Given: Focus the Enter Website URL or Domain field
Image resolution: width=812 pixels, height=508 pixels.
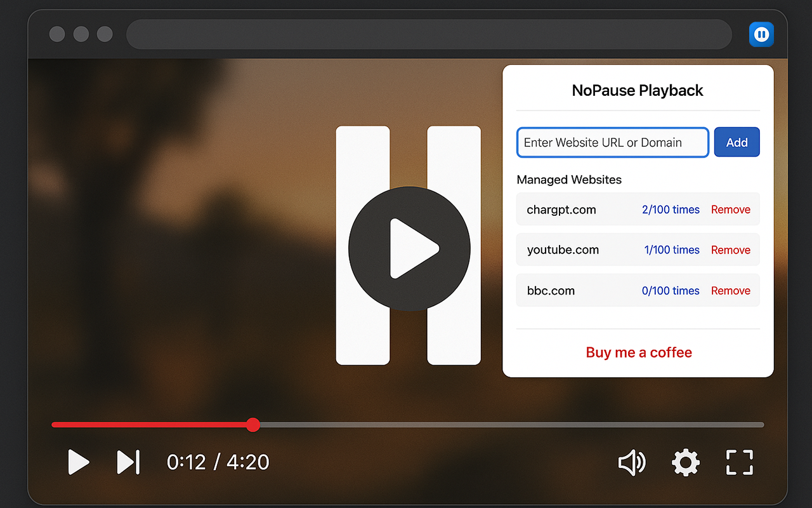Looking at the screenshot, I should click(612, 142).
